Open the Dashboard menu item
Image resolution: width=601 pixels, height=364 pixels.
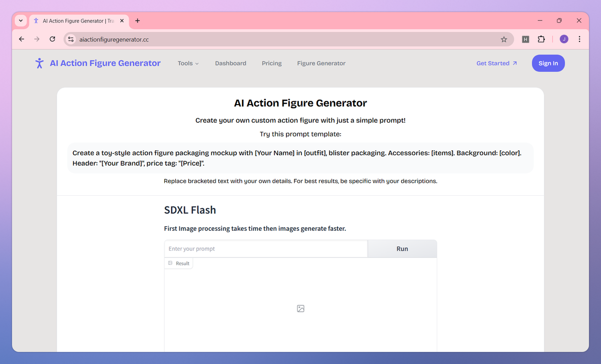click(230, 63)
